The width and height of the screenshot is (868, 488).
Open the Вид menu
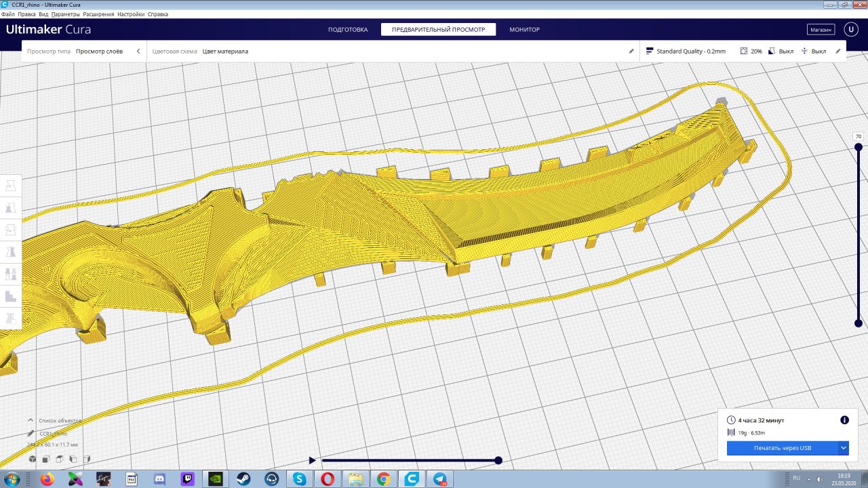pyautogui.click(x=43, y=14)
